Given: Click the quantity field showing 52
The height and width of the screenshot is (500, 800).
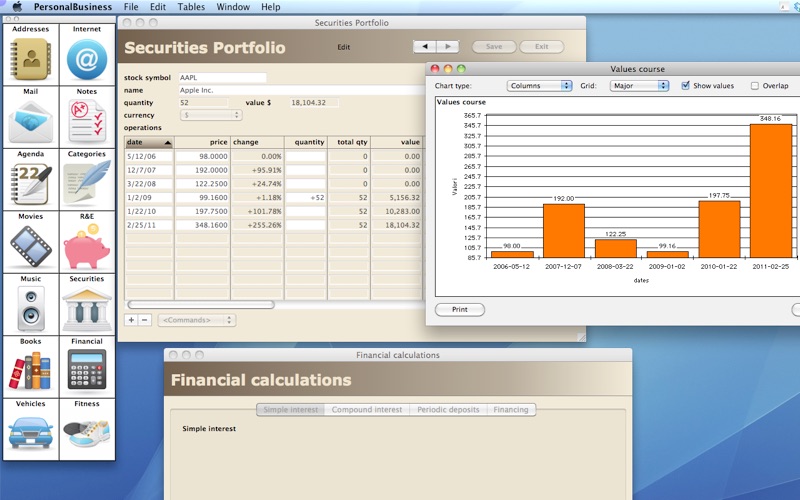Looking at the screenshot, I should point(203,103).
